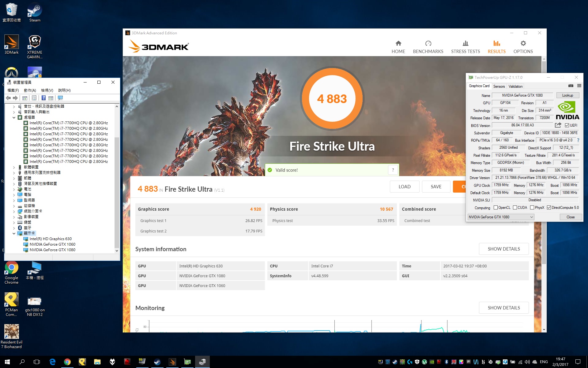
Task: Open GPU-Z hamburger menu icon
Action: click(x=579, y=86)
